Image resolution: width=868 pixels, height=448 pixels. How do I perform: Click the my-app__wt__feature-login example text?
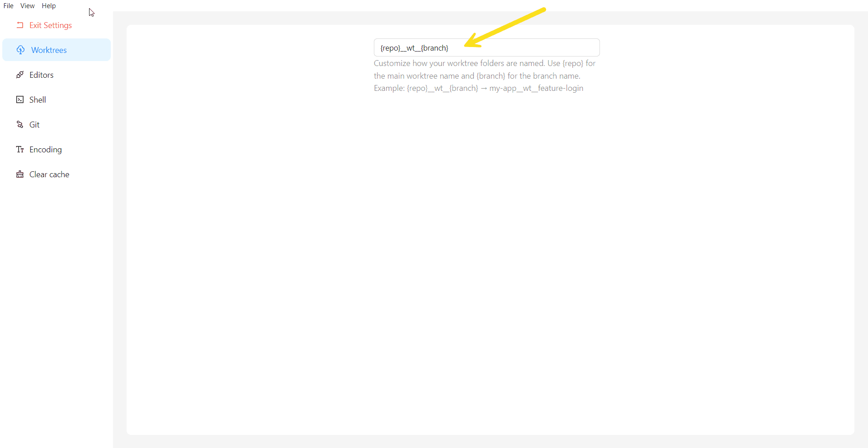536,89
